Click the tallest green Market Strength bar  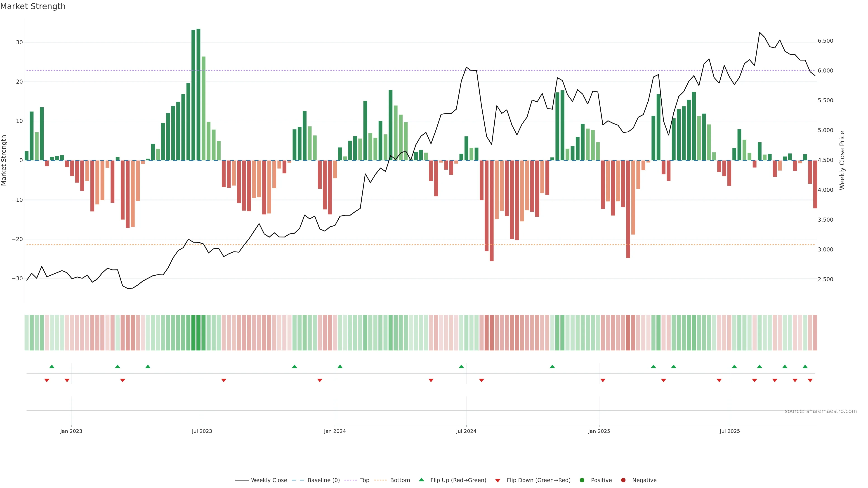198,94
